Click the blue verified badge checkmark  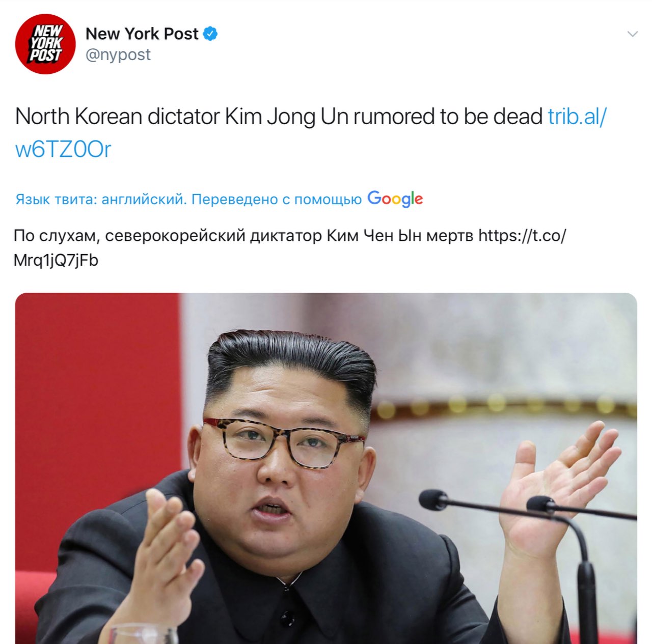(210, 34)
